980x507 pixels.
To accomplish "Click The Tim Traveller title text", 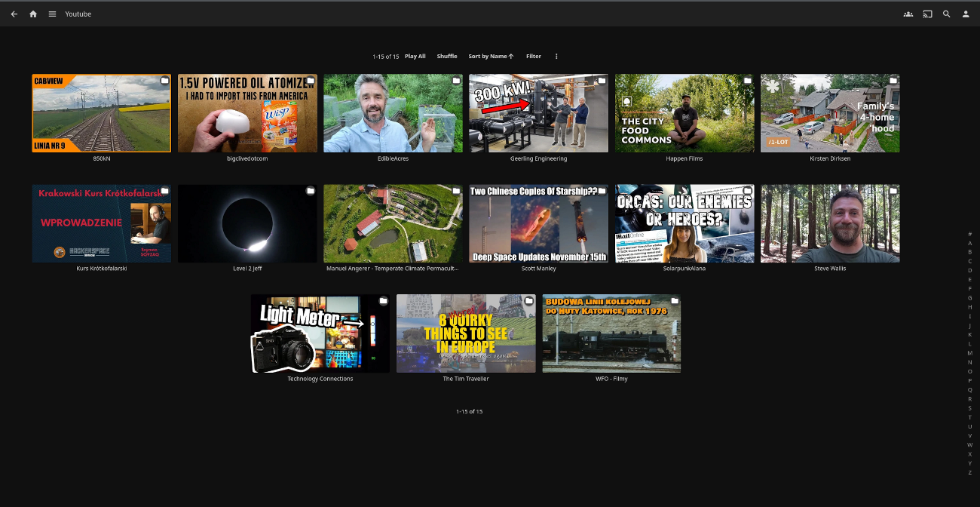I will 466,379.
